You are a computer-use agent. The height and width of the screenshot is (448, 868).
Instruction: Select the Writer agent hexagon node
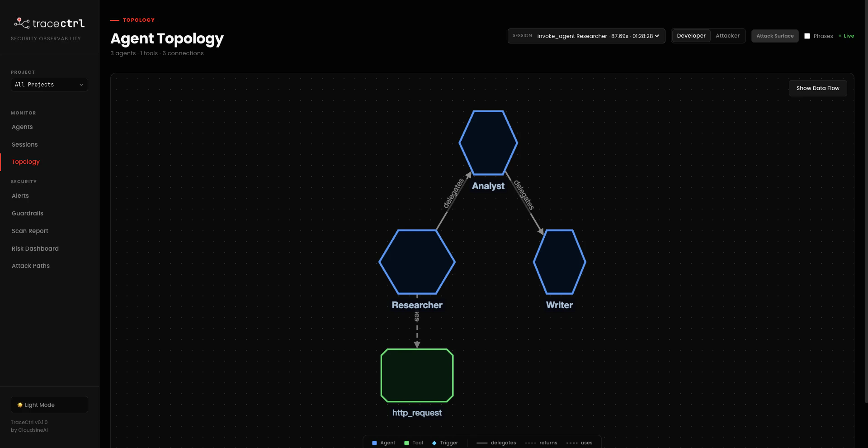(x=559, y=262)
